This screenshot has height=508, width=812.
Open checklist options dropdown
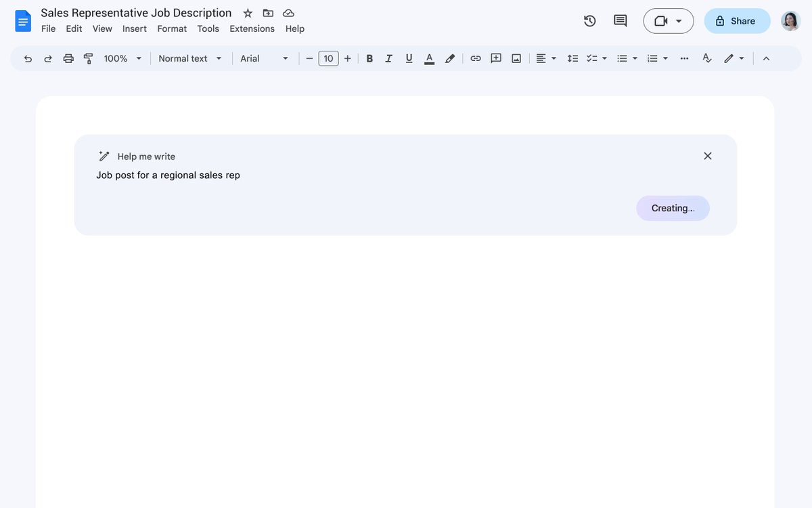tap(597, 58)
